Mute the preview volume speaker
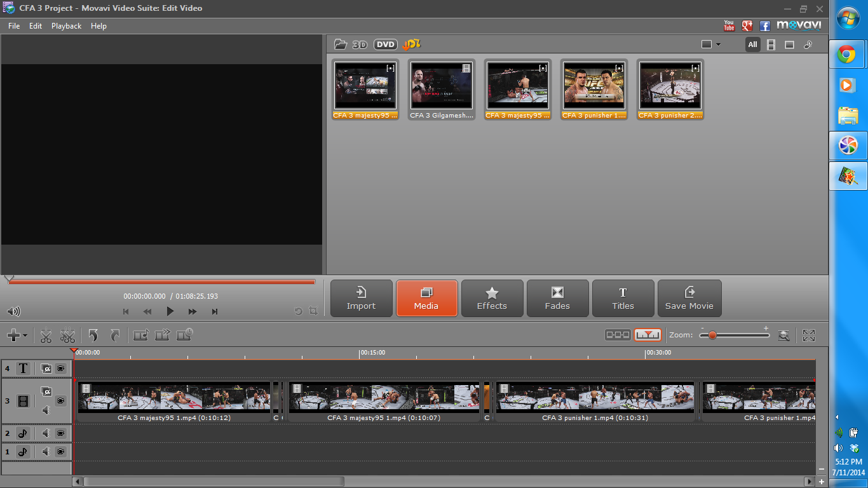This screenshot has width=868, height=488. [x=13, y=311]
